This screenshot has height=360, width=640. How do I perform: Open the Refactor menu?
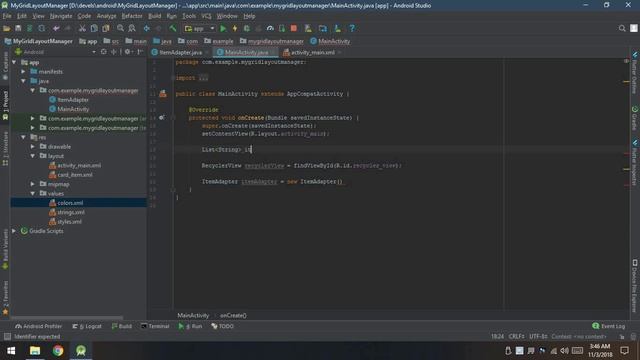(x=132, y=16)
